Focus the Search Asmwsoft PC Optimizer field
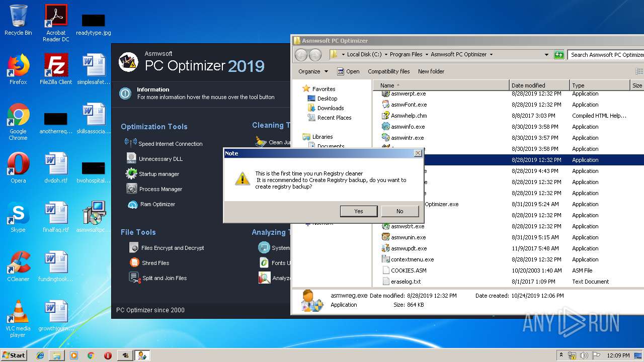Screen dimensions: 644x362 pos(606,54)
